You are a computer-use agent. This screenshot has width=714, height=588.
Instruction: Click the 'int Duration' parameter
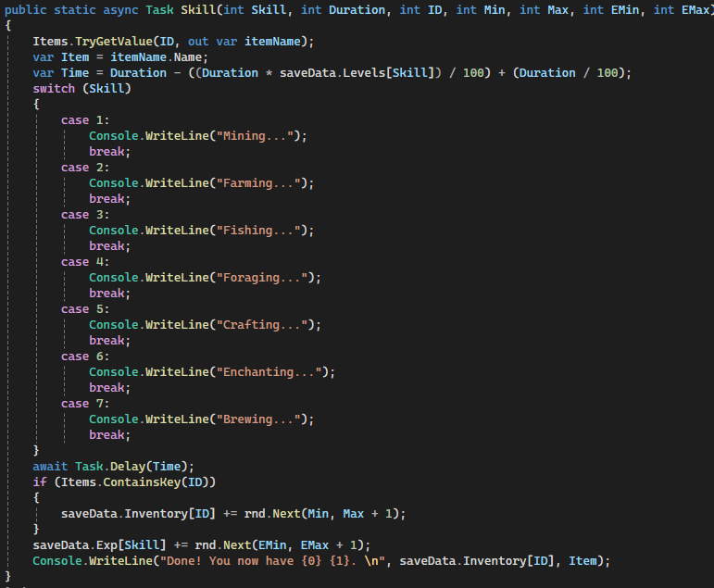pos(343,9)
